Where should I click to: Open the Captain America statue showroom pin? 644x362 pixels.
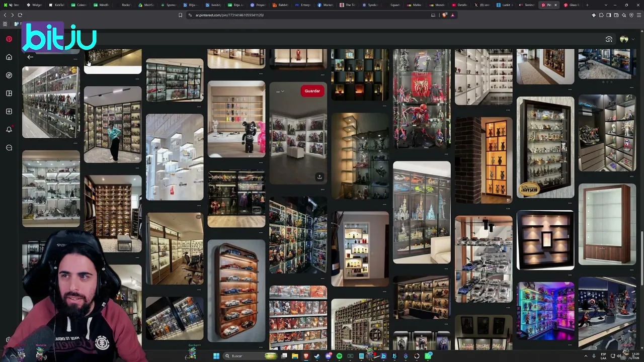click(607, 313)
